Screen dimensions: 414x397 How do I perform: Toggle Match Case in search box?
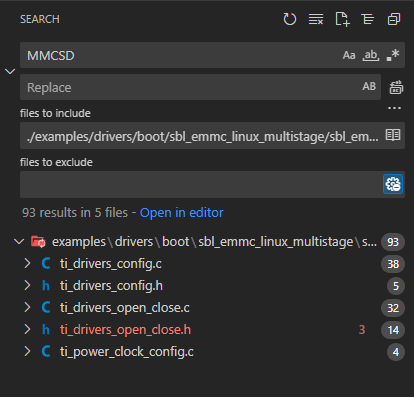click(349, 55)
